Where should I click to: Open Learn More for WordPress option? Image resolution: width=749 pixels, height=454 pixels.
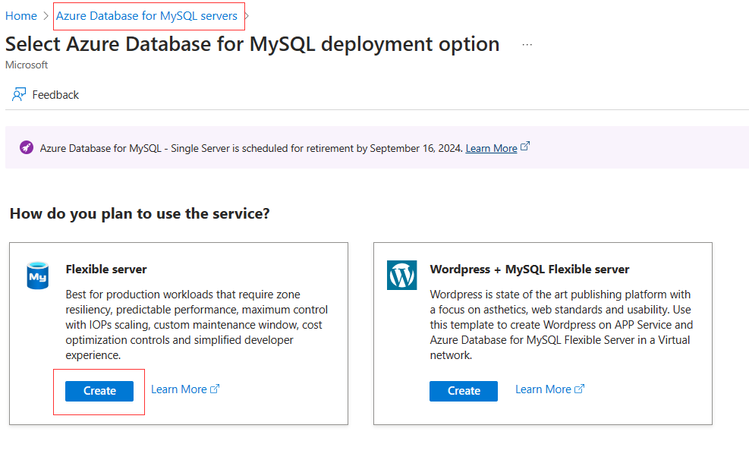click(543, 389)
